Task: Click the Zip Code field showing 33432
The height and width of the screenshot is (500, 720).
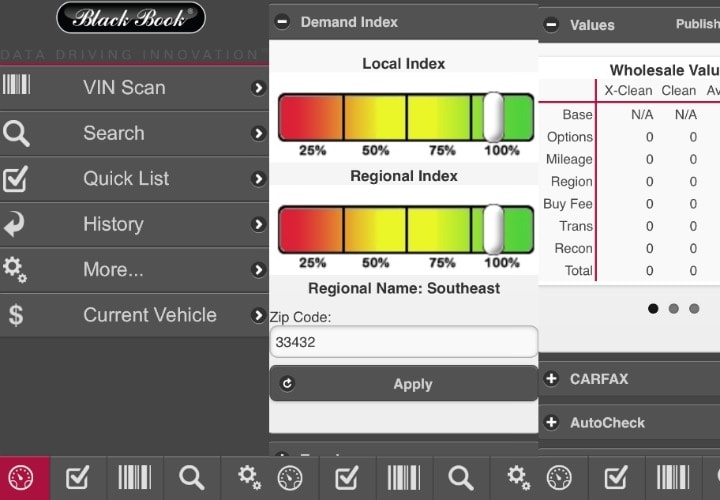Action: (403, 342)
